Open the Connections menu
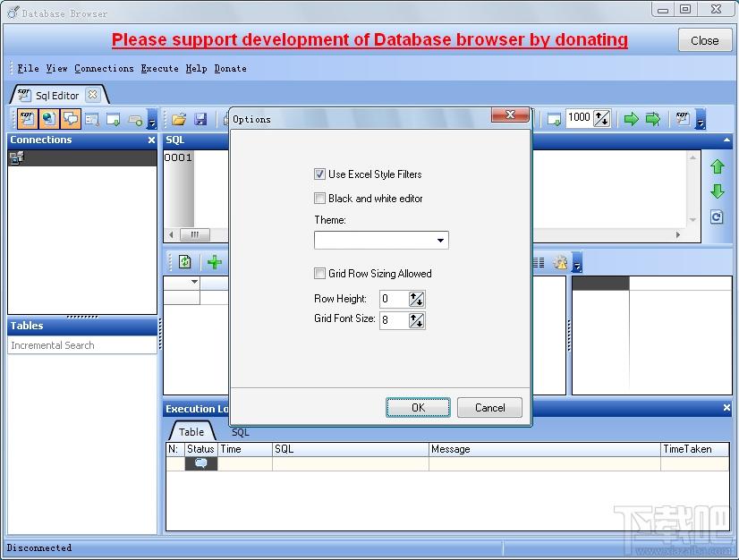This screenshot has height=560, width=739. (104, 68)
